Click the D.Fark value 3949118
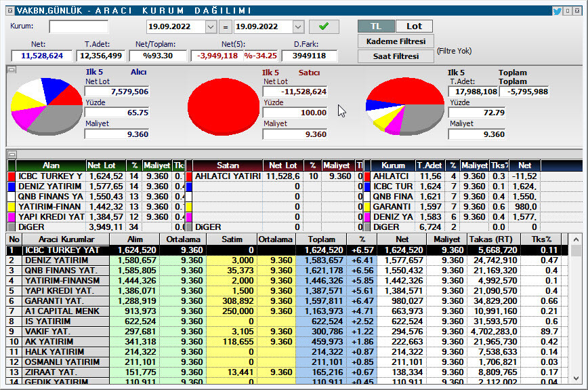This screenshot has width=588, height=390. [x=310, y=56]
